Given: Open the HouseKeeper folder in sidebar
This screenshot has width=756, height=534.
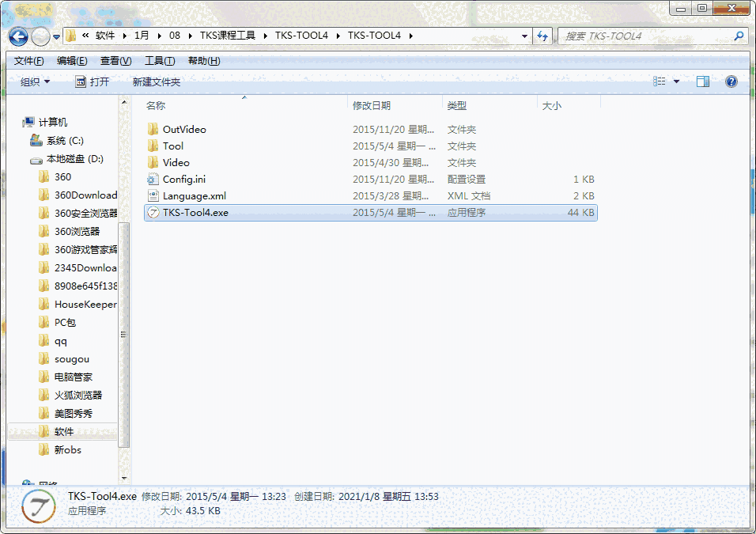Looking at the screenshot, I should tap(77, 305).
